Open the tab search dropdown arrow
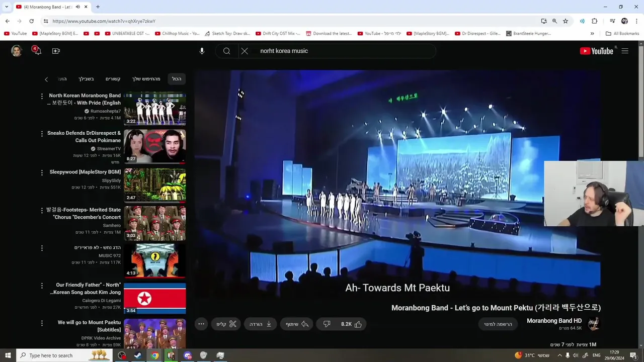644x362 pixels. [x=7, y=7]
